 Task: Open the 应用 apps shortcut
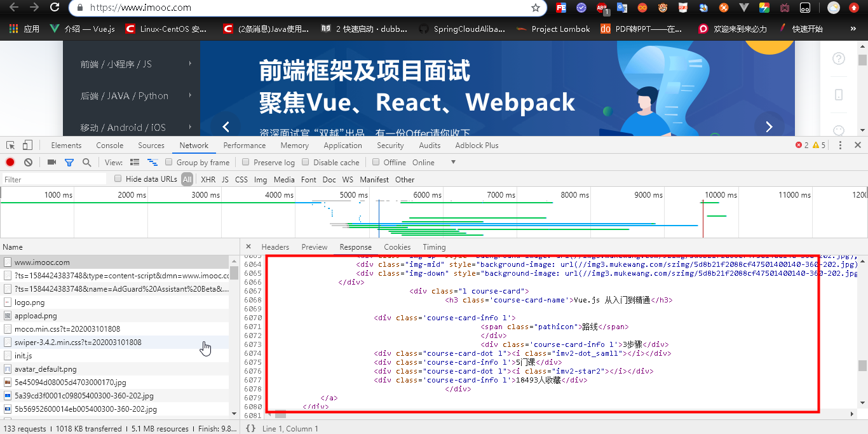24,29
